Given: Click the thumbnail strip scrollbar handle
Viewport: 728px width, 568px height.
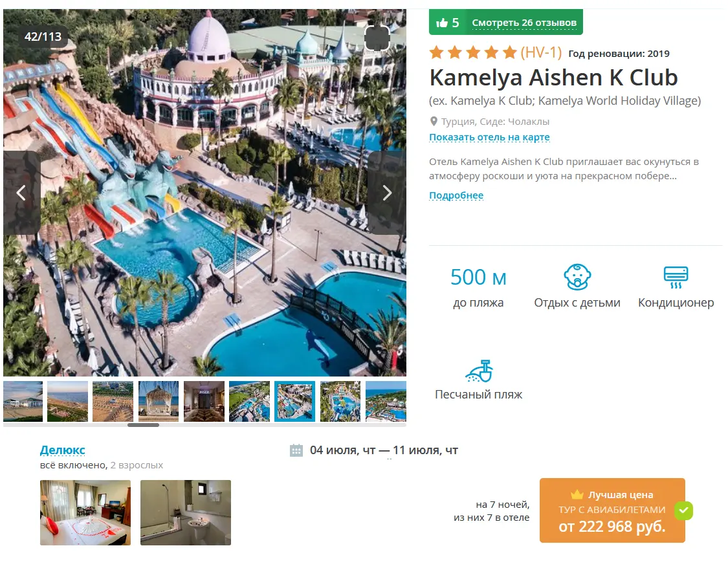Looking at the screenshot, I should [x=144, y=424].
